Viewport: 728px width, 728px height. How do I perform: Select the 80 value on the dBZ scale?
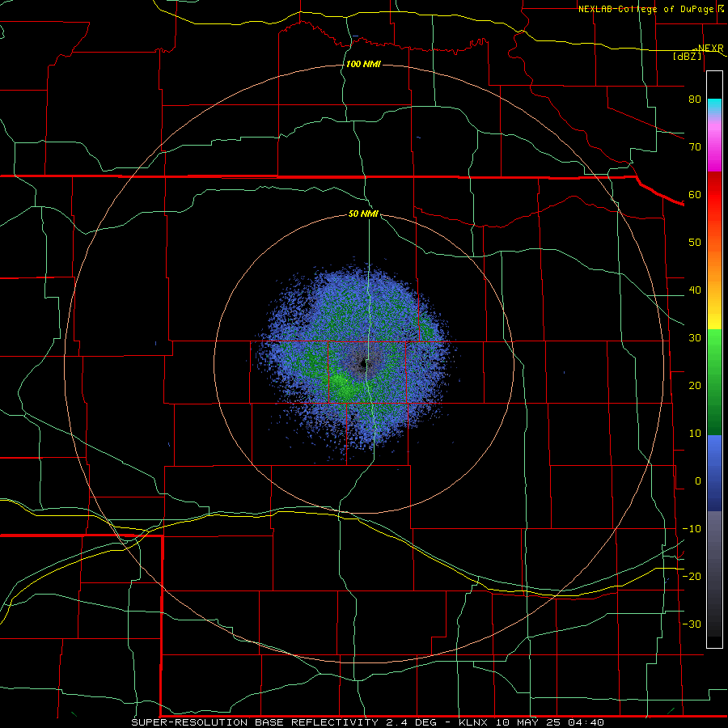[x=695, y=99]
